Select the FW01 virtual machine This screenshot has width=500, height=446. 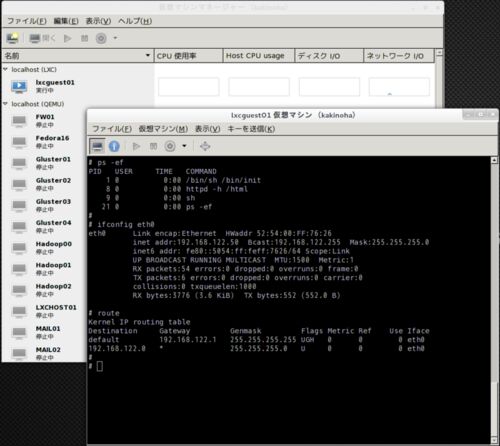click(x=45, y=121)
